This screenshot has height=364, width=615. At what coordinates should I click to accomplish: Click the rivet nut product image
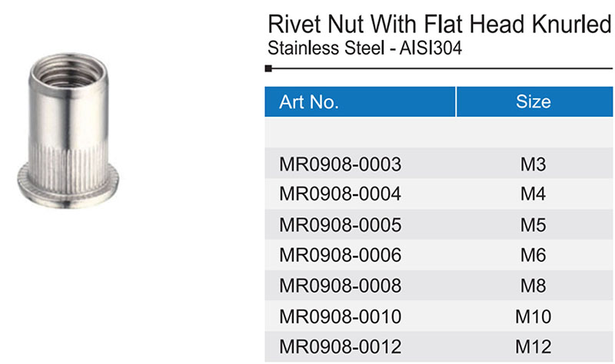pyautogui.click(x=71, y=122)
